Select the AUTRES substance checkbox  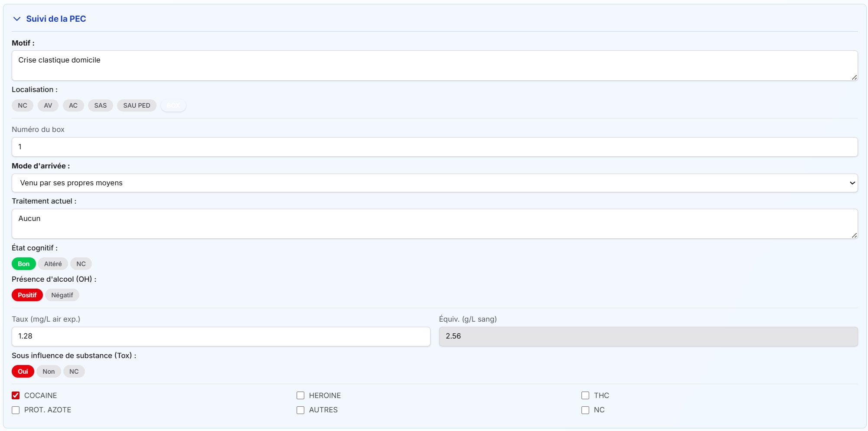(300, 410)
